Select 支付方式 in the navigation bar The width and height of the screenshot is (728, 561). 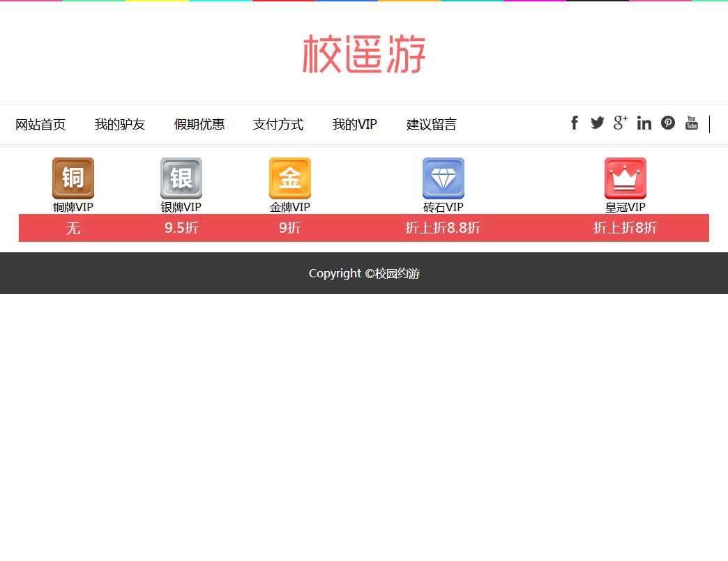click(278, 125)
